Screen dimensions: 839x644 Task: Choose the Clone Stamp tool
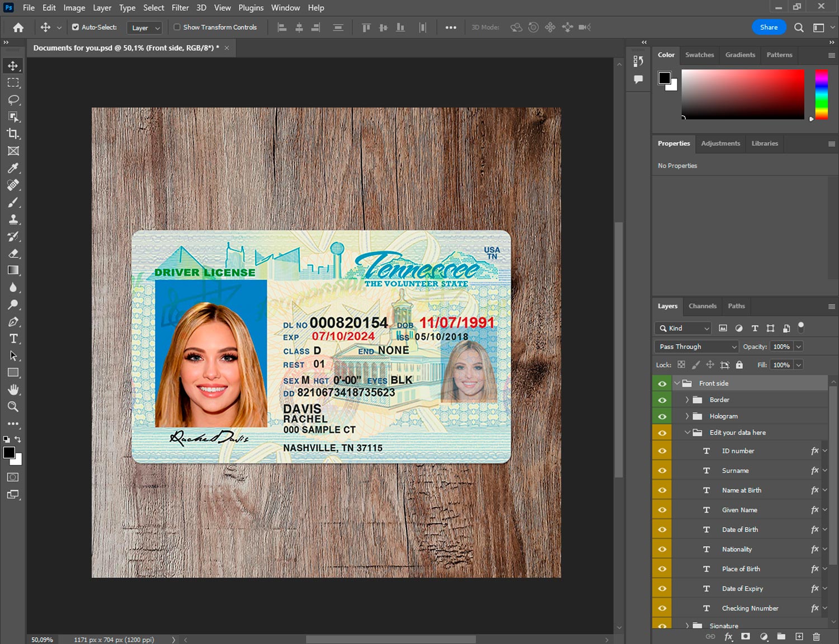pyautogui.click(x=13, y=219)
